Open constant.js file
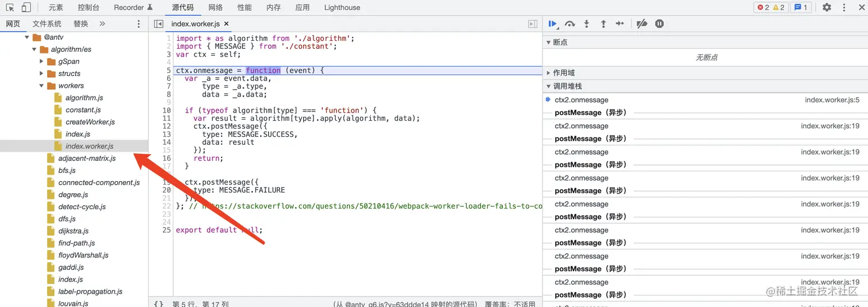The image size is (868, 307). (x=83, y=110)
